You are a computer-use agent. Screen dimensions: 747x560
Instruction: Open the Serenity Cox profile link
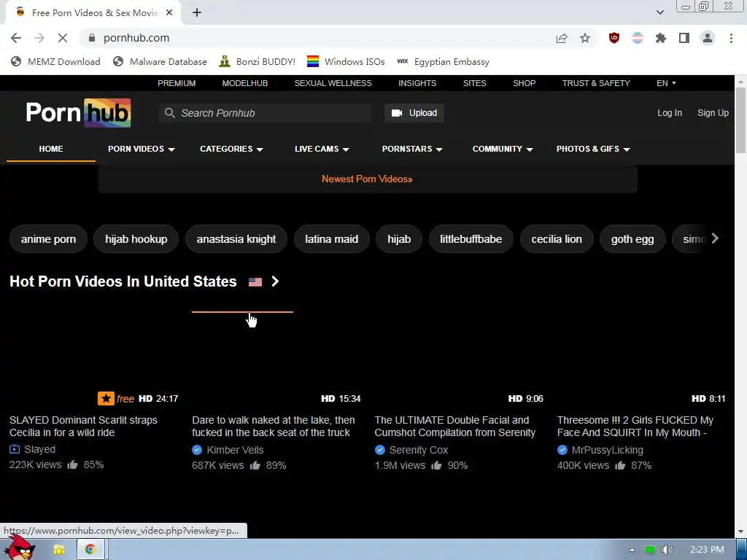(x=418, y=450)
